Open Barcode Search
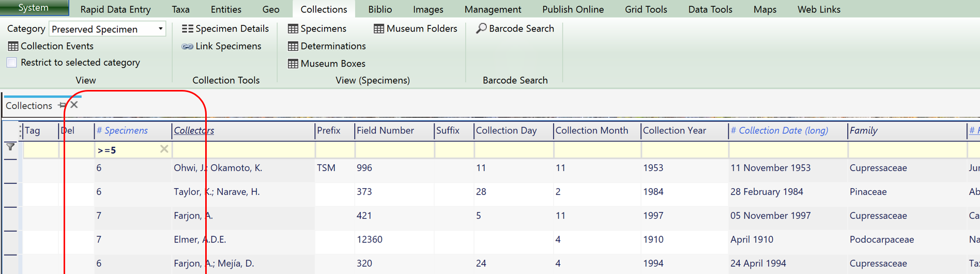 click(x=522, y=28)
